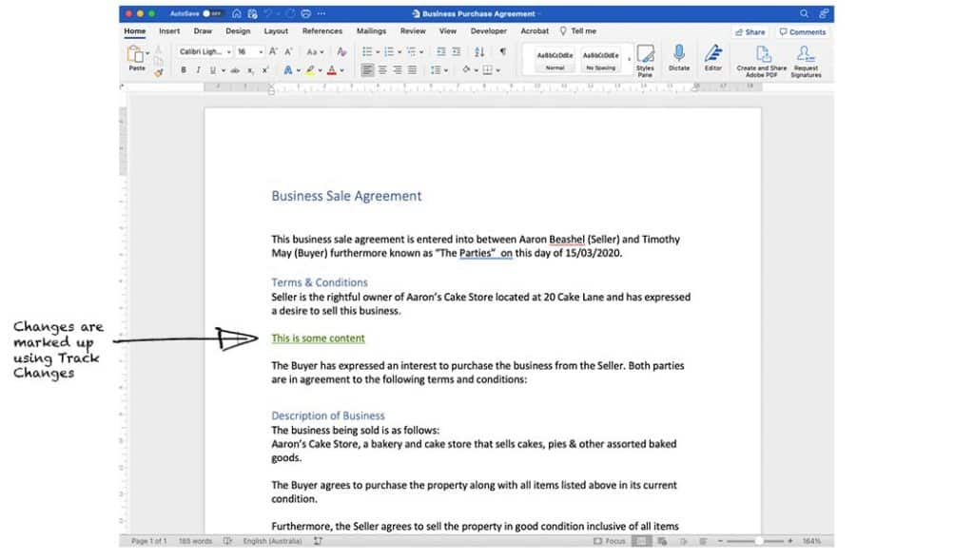The image size is (974, 560).
Task: Click the Request Signatures icon
Action: [x=806, y=63]
